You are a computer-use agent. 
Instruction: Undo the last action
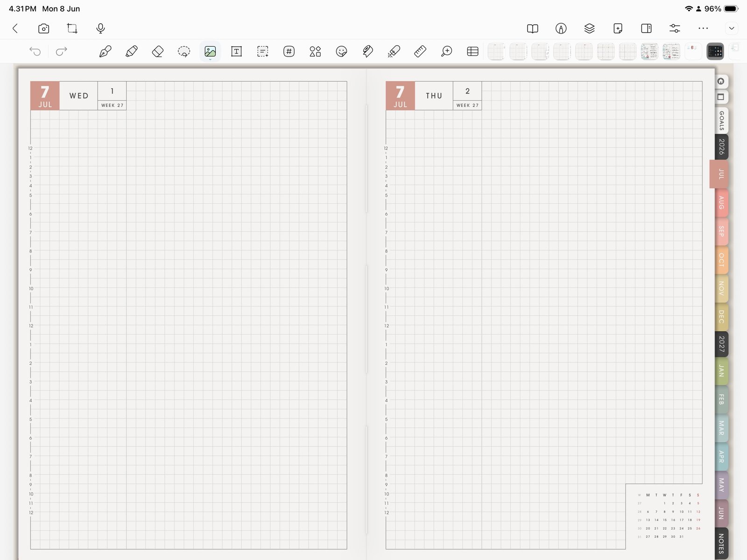coord(35,51)
